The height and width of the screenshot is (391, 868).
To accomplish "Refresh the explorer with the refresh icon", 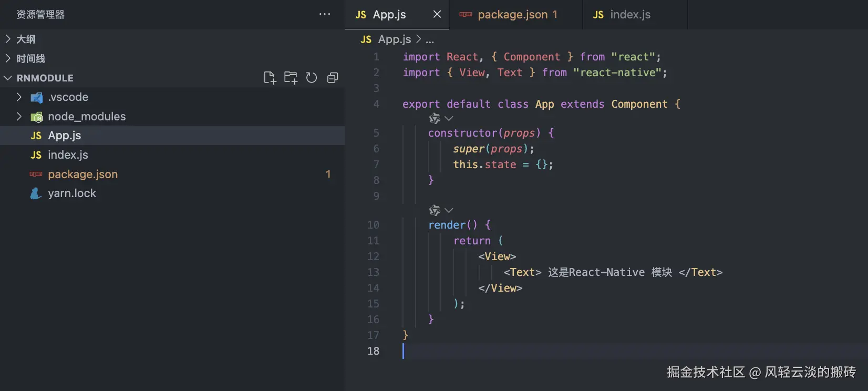I will [312, 78].
